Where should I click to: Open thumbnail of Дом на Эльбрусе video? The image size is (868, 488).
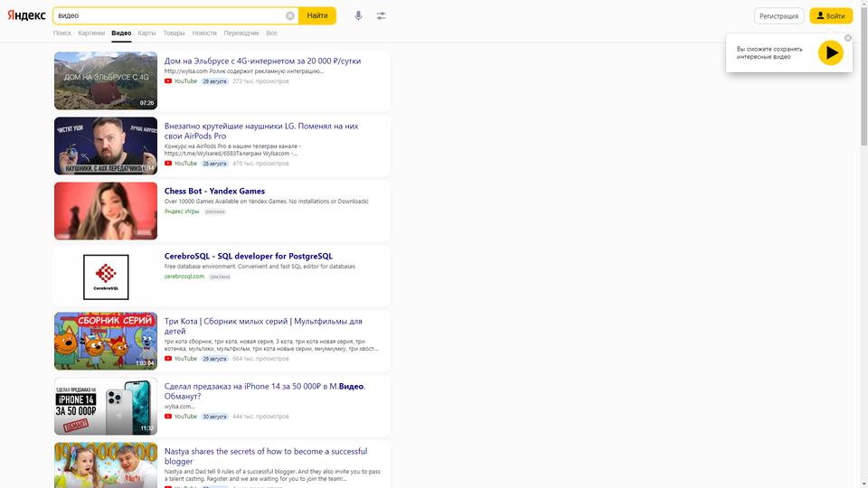pyautogui.click(x=106, y=80)
